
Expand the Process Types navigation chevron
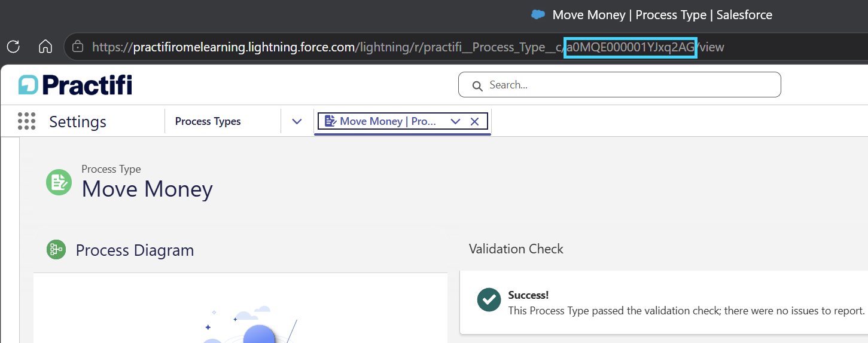pos(297,121)
